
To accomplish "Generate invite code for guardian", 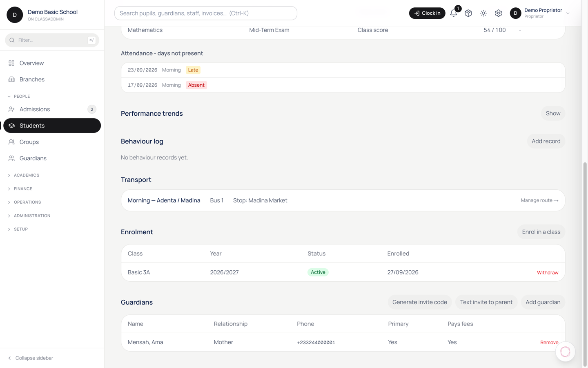I will (x=420, y=302).
